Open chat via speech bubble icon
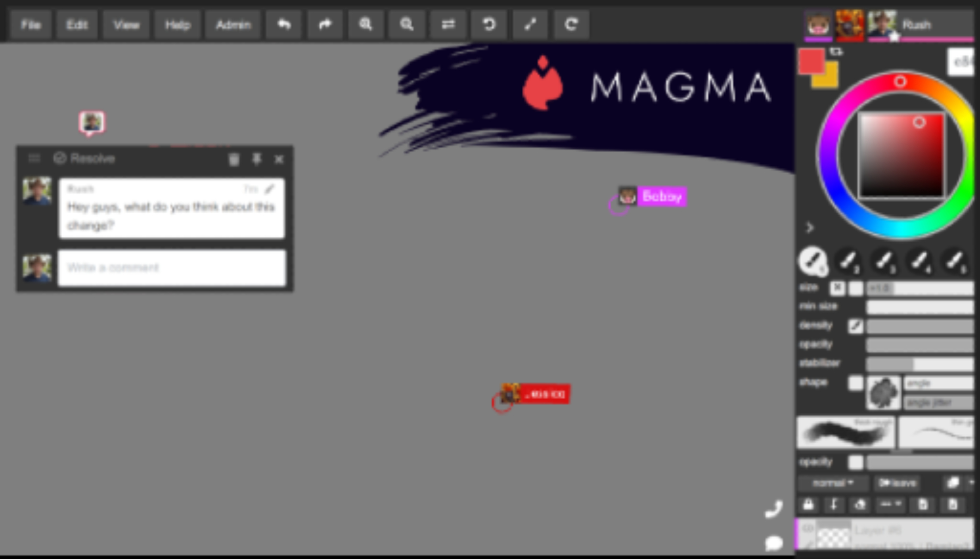The image size is (980, 559). 774,543
